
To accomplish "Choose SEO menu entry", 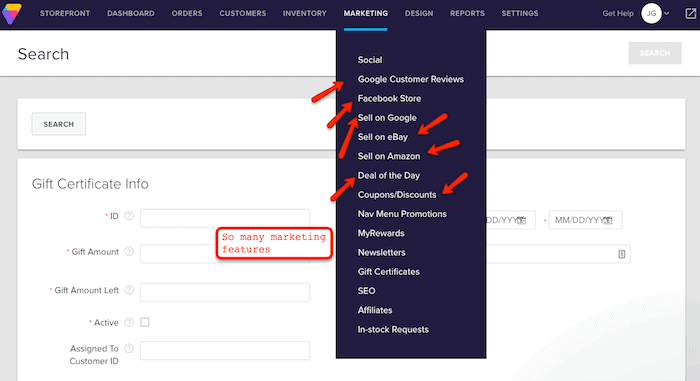I will tap(366, 291).
